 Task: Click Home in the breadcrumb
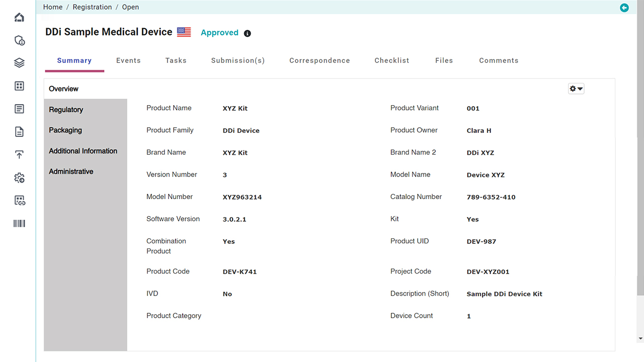pyautogui.click(x=53, y=7)
